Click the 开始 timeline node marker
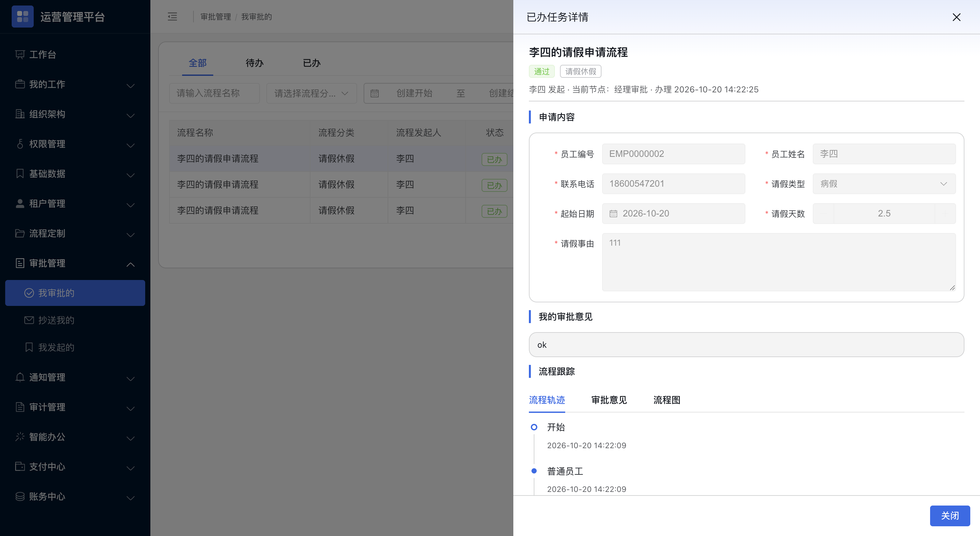Image resolution: width=980 pixels, height=536 pixels. (534, 427)
